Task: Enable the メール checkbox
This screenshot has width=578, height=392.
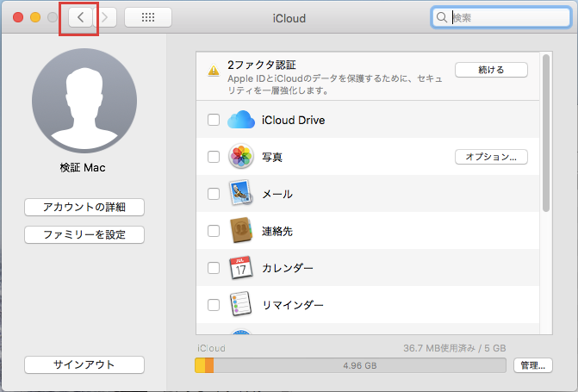Action: (214, 194)
